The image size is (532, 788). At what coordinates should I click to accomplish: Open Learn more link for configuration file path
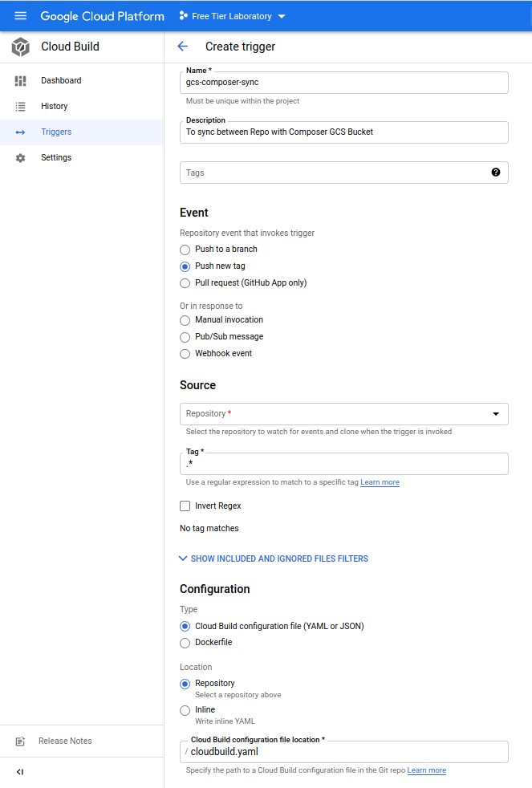[427, 770]
